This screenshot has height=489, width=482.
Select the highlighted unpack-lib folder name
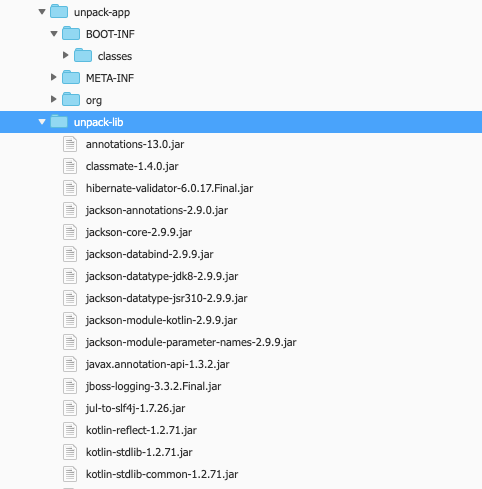coord(99,122)
